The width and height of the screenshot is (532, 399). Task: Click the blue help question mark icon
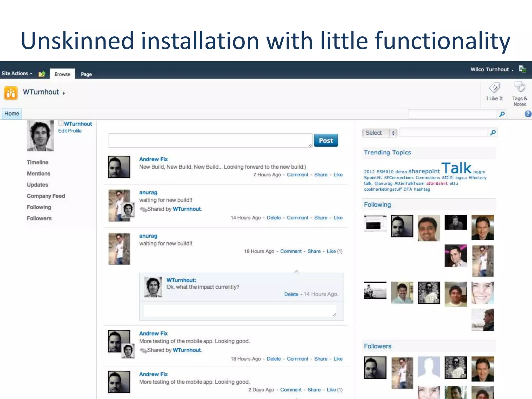[528, 114]
